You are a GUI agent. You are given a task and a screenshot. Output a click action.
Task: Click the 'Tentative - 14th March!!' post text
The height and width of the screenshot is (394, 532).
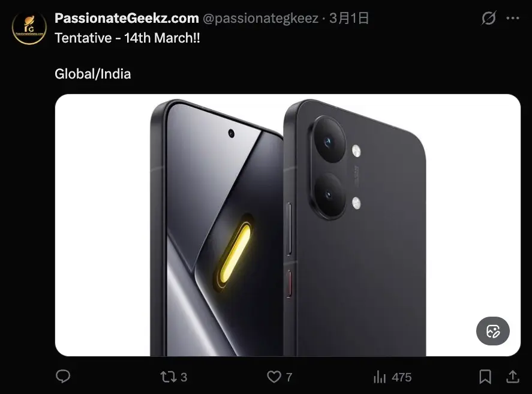(x=127, y=38)
